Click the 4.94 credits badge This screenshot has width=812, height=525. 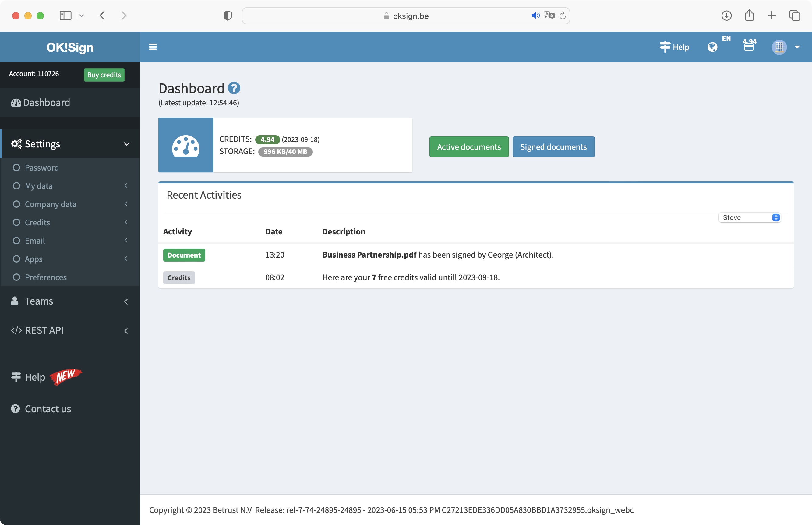[267, 139]
